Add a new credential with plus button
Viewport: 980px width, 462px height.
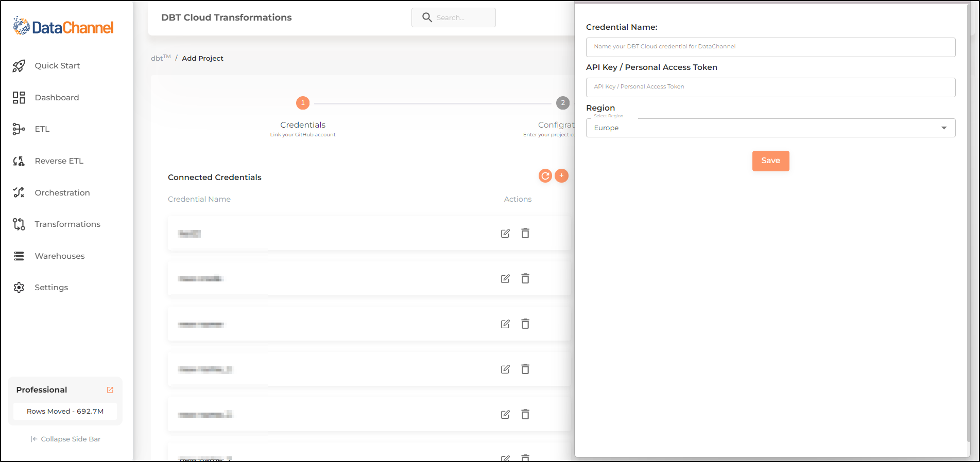[x=561, y=175]
